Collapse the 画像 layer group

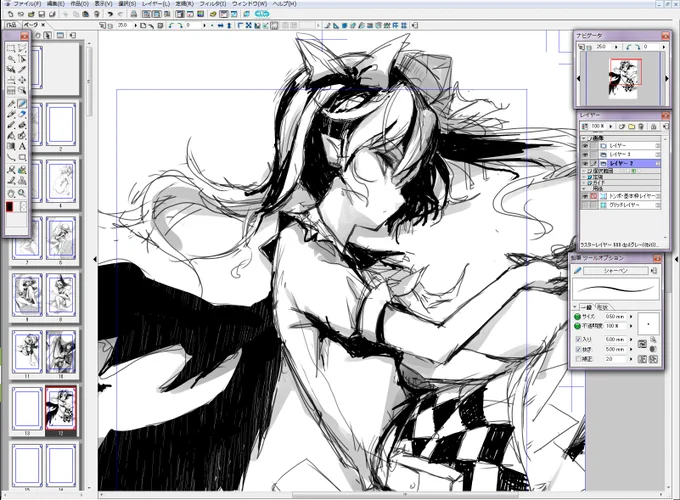(584, 138)
